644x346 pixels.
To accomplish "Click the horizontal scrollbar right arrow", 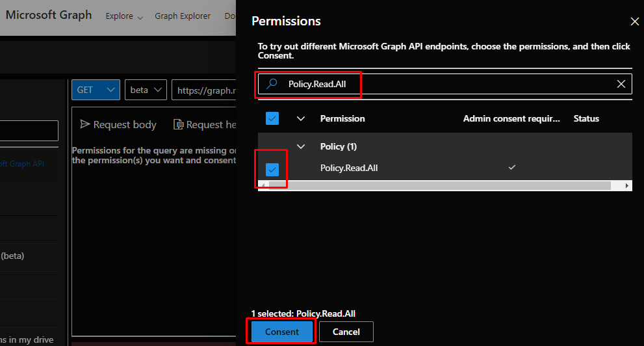I will point(627,185).
